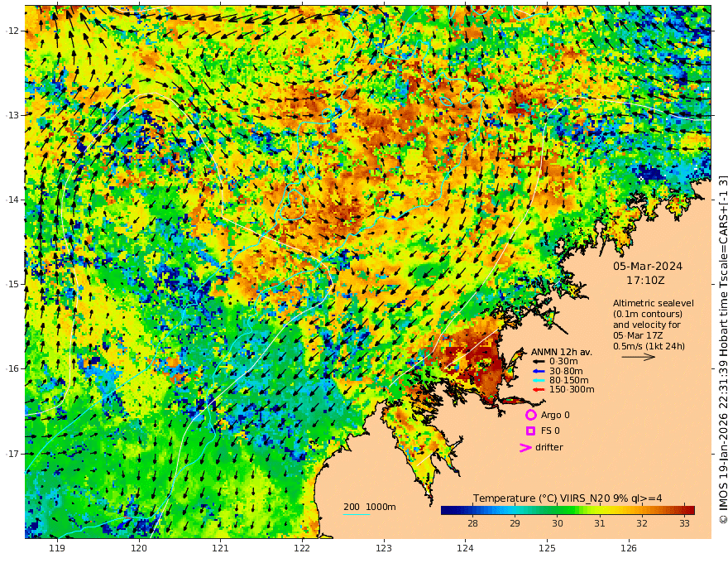The height and width of the screenshot is (563, 728).
Task: Click the magenta FS square marker
Action: (x=530, y=431)
